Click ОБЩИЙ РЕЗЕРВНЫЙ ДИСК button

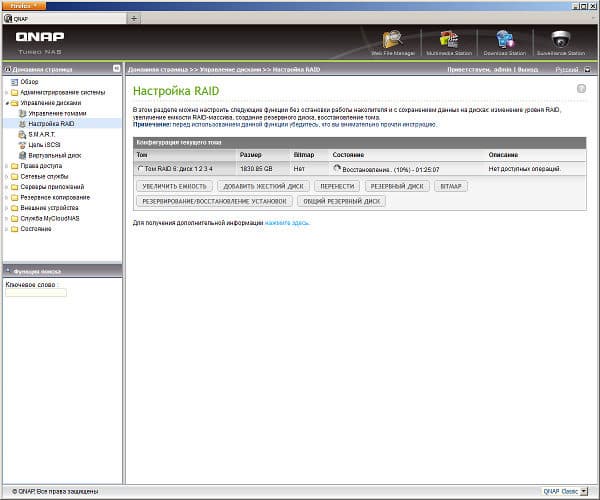pyautogui.click(x=341, y=201)
